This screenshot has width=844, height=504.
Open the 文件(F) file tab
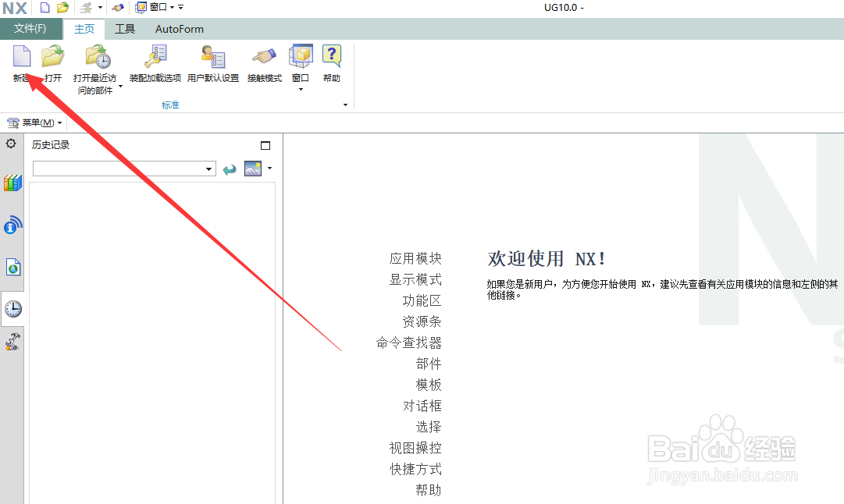(x=30, y=29)
